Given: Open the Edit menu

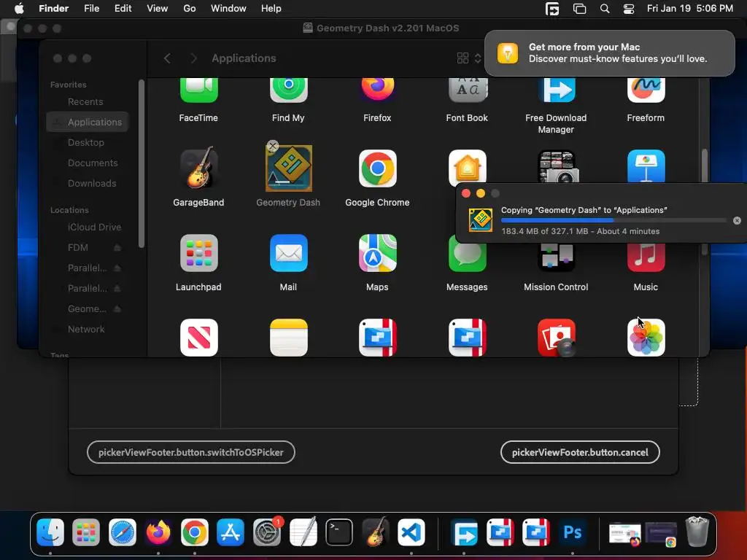Looking at the screenshot, I should point(123,9).
